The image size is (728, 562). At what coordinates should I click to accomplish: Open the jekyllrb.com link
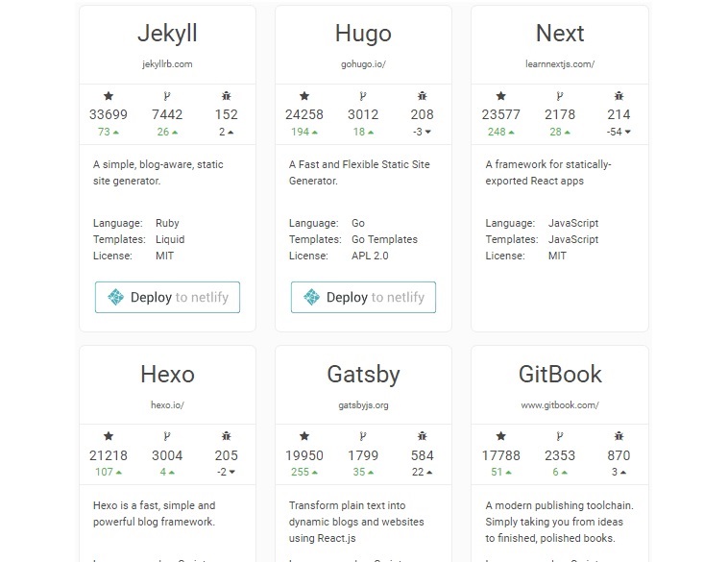coord(167,64)
